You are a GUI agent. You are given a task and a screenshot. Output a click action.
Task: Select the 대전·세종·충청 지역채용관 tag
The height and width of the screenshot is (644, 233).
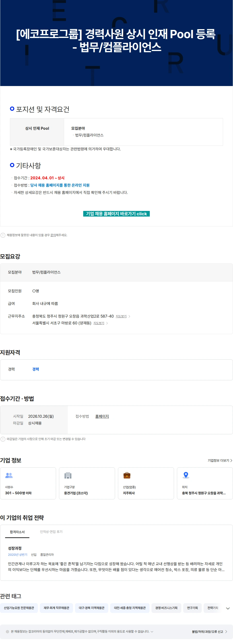coord(130,608)
